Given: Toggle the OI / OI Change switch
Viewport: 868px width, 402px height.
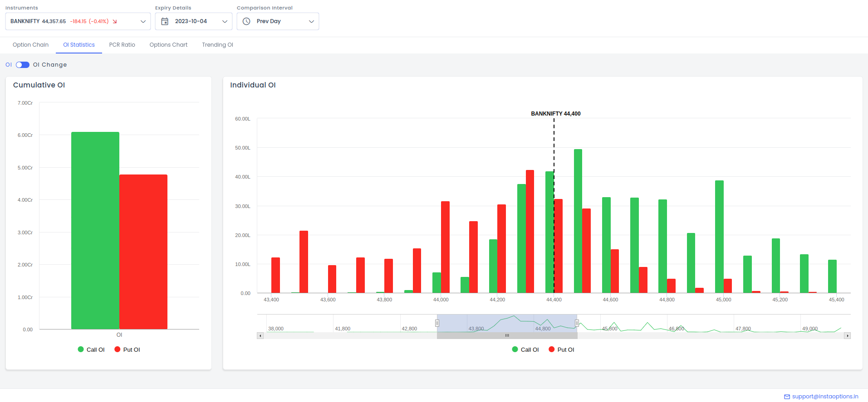Looking at the screenshot, I should [23, 65].
